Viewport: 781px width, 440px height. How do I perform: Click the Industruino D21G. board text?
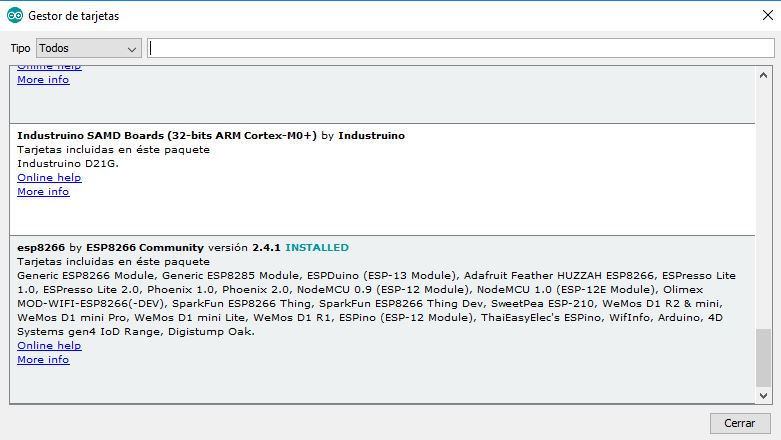pos(68,163)
